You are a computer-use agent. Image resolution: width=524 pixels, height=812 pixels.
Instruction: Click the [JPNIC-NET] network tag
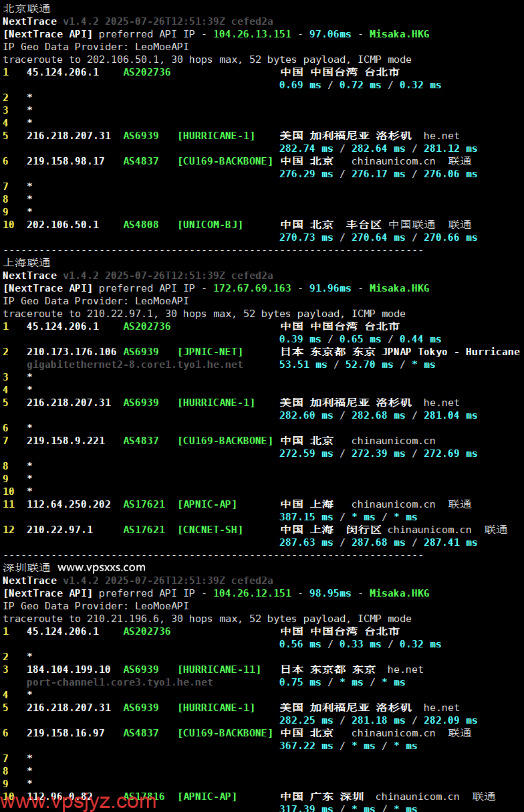point(210,352)
